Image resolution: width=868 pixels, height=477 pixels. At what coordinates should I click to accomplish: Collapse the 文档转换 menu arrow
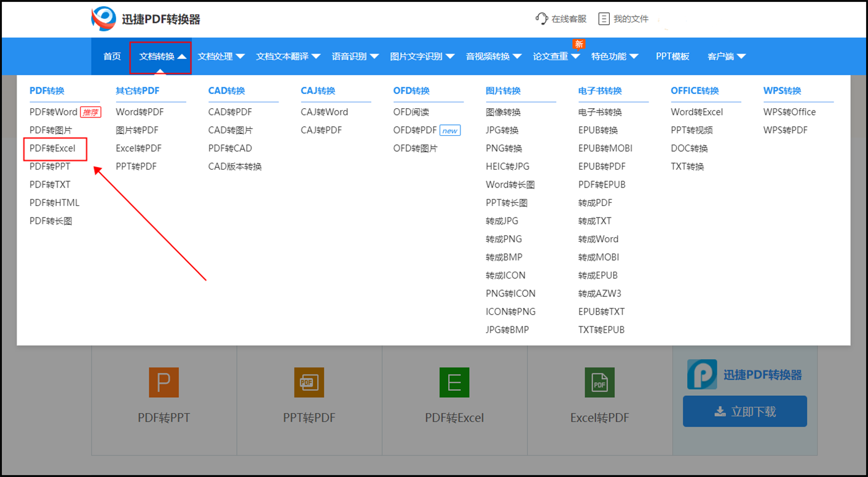(x=182, y=57)
